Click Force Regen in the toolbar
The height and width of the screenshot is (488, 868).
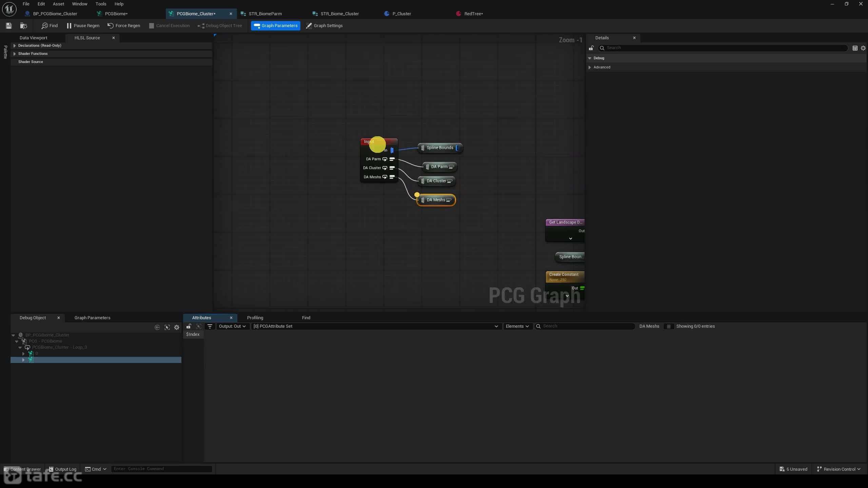[x=124, y=25]
